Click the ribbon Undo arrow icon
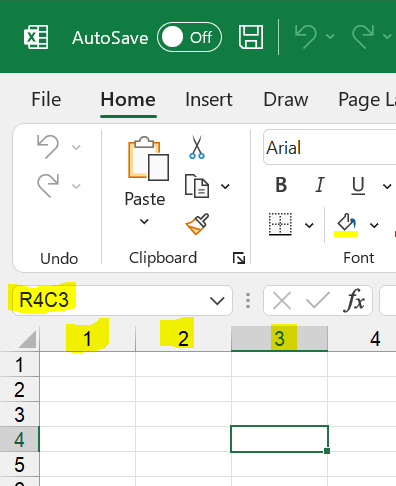The image size is (396, 486). tap(48, 146)
